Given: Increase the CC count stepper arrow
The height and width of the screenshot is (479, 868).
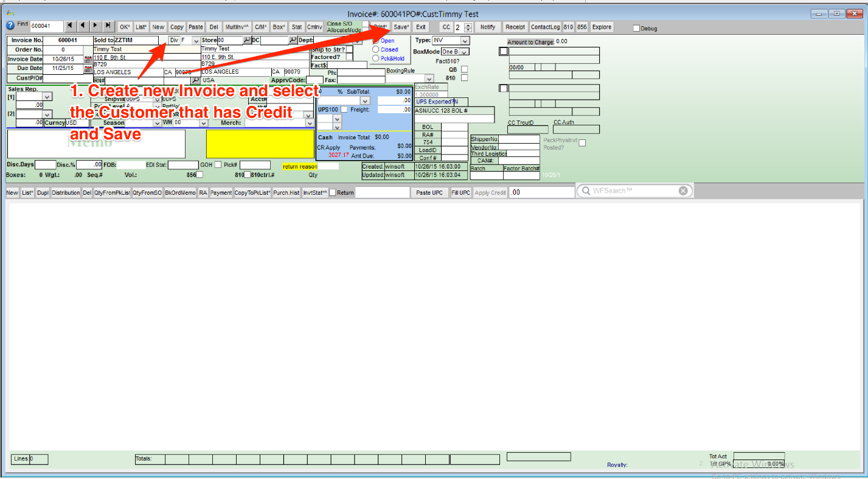Looking at the screenshot, I should [468, 24].
